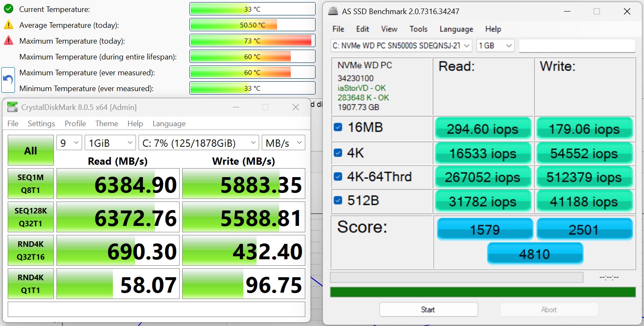Open CrystalDiskMark Help menu

[135, 124]
